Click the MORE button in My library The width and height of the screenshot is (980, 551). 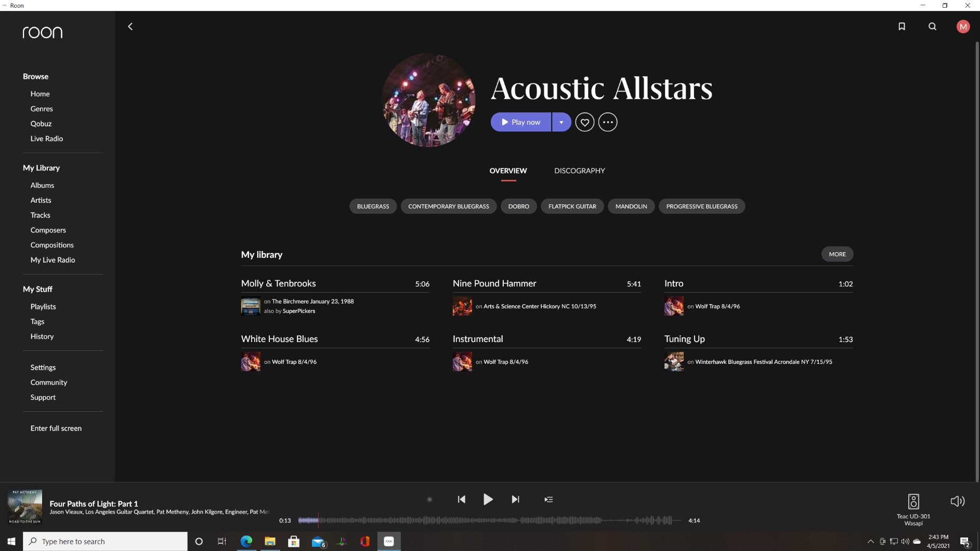point(837,254)
